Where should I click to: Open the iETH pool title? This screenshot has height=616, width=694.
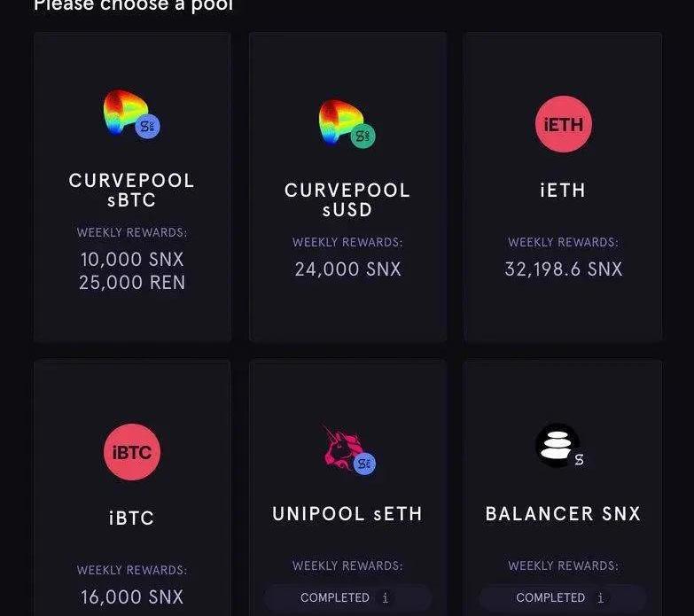[x=563, y=191]
